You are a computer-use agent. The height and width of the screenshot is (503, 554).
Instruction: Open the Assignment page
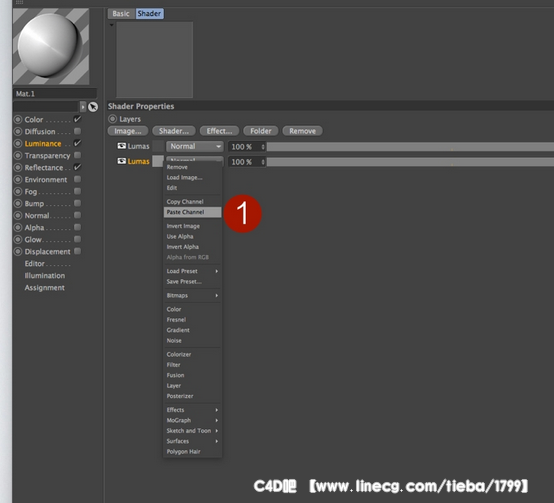(x=45, y=288)
